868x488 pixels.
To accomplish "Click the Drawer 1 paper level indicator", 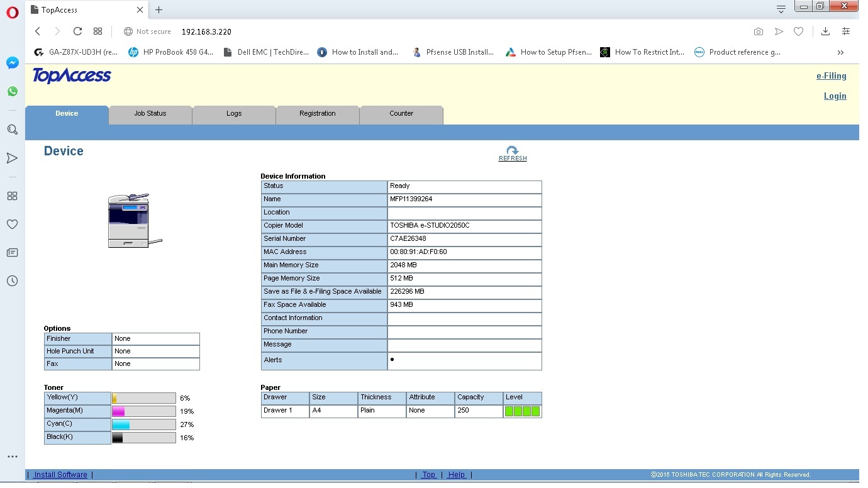I will (x=522, y=411).
